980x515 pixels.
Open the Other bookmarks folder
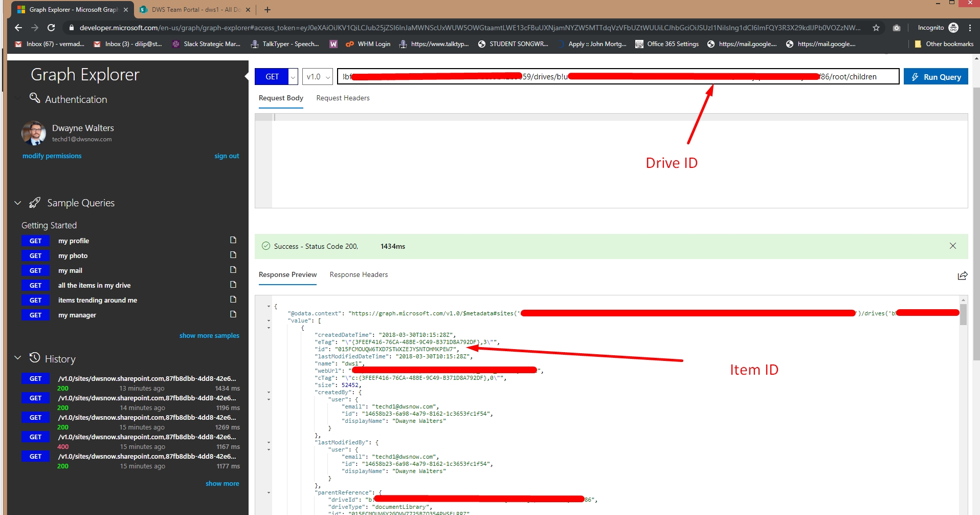[x=944, y=44]
